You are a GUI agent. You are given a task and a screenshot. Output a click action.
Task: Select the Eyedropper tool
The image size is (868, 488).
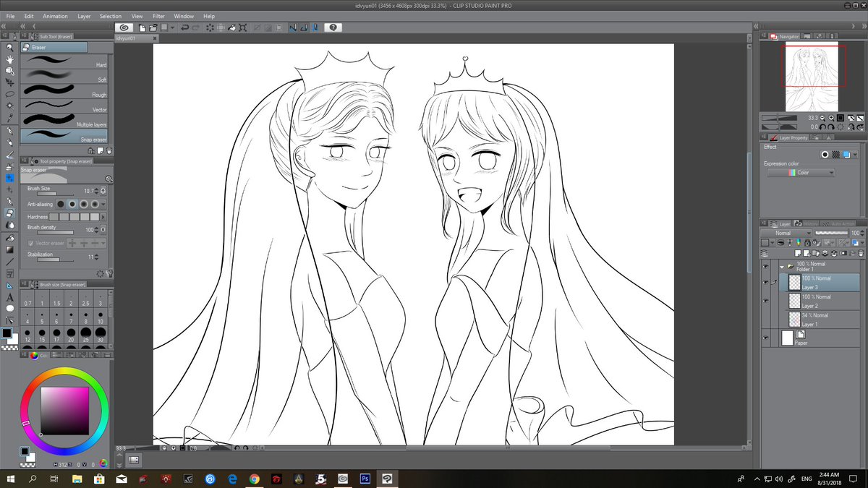coord(10,118)
